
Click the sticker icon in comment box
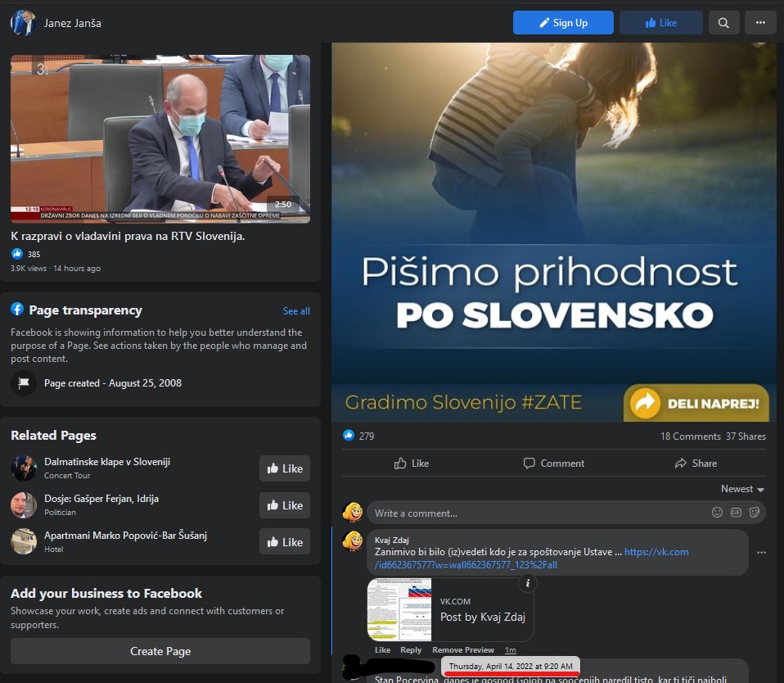coord(755,513)
